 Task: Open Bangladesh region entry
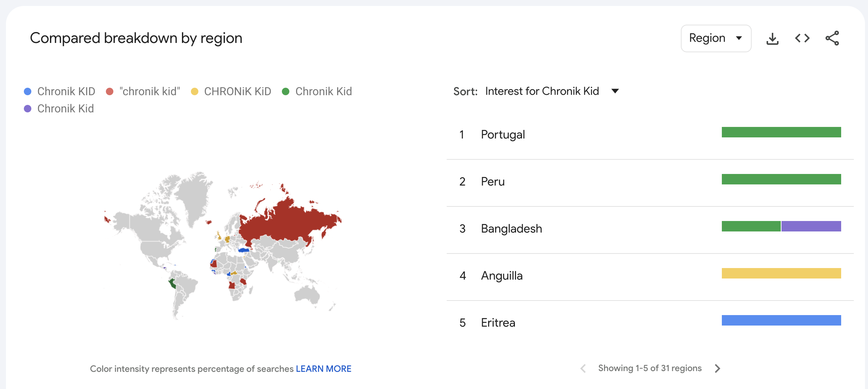click(x=511, y=228)
